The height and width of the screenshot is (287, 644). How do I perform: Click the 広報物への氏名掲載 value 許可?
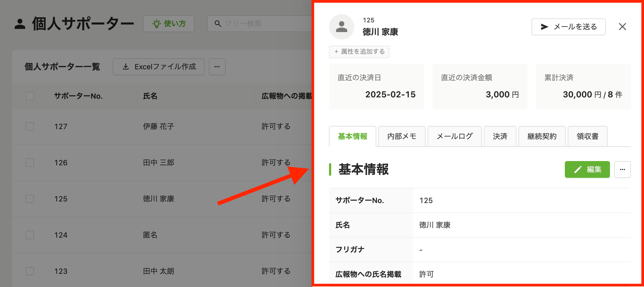426,274
